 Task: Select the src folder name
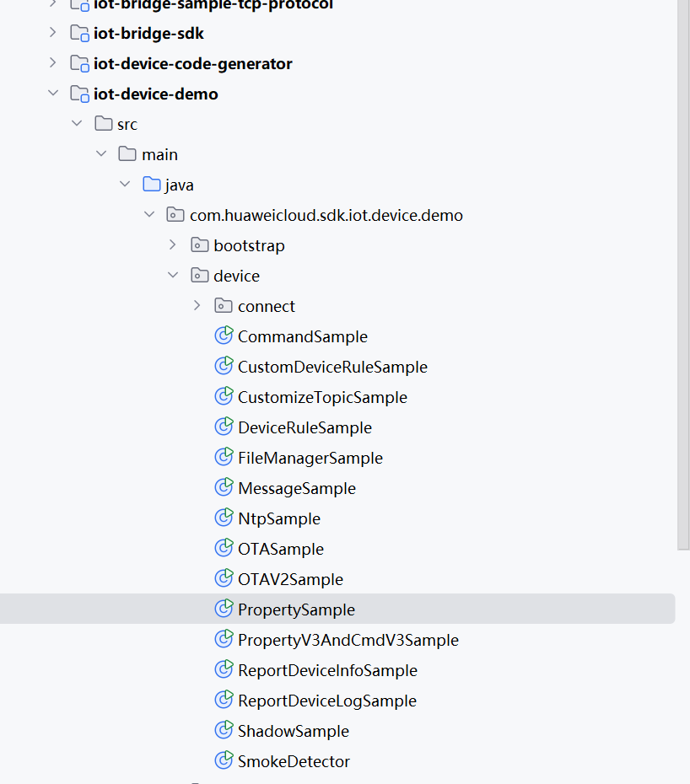(127, 125)
